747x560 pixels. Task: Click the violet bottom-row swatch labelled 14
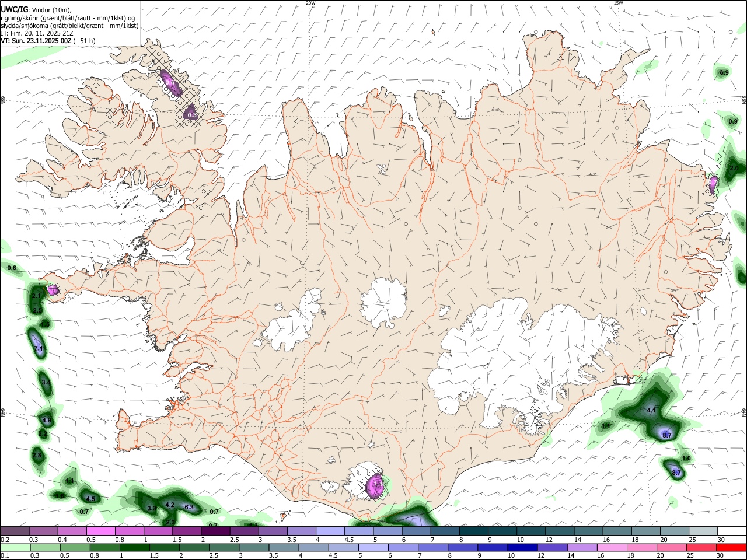pos(582,547)
